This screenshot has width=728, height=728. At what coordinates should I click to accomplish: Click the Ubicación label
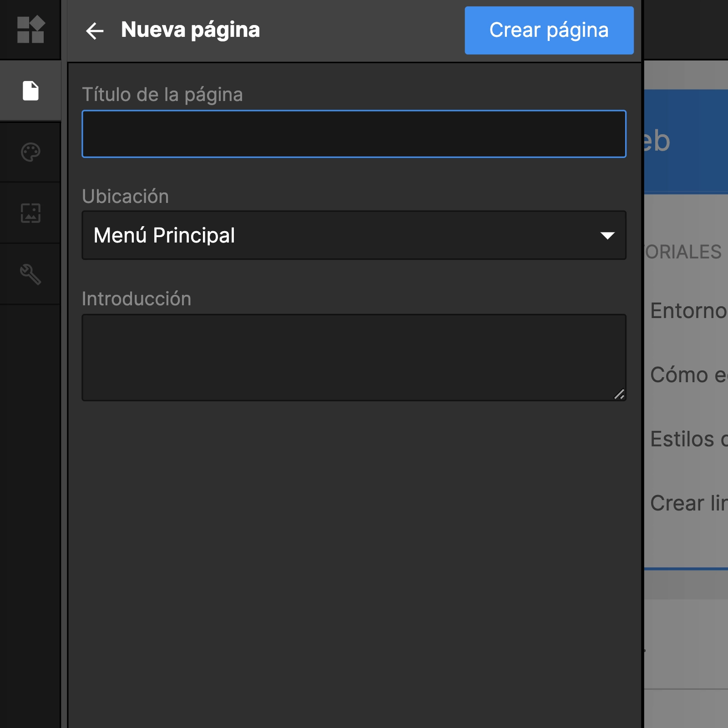[x=125, y=197]
